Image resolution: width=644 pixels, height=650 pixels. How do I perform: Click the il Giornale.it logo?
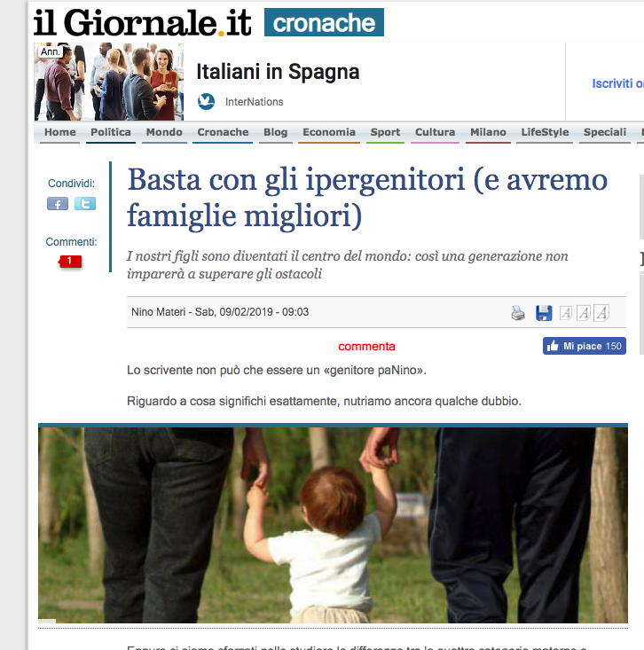(142, 22)
